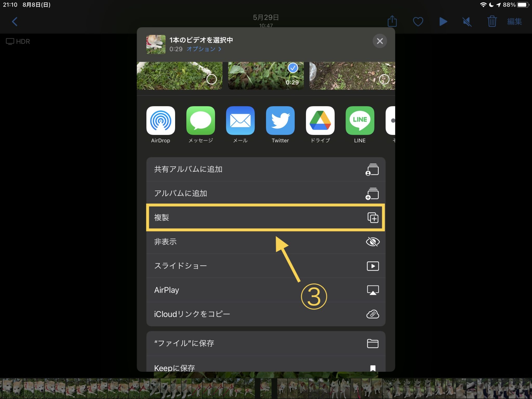Select 非表示 to hide the video
Screen dimensions: 532x399
coord(265,242)
